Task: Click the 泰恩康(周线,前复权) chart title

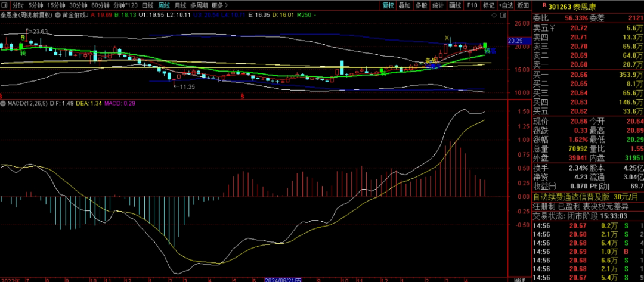Action: coord(26,15)
